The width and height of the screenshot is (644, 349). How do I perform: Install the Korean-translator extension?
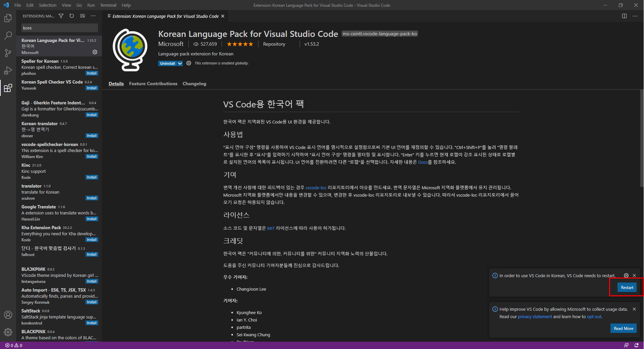point(92,136)
